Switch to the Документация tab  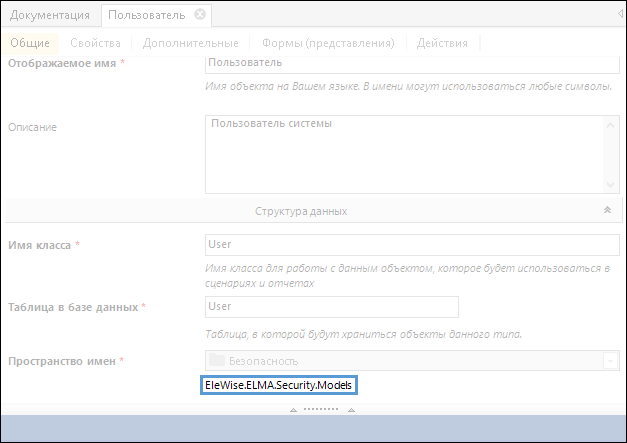click(x=49, y=15)
